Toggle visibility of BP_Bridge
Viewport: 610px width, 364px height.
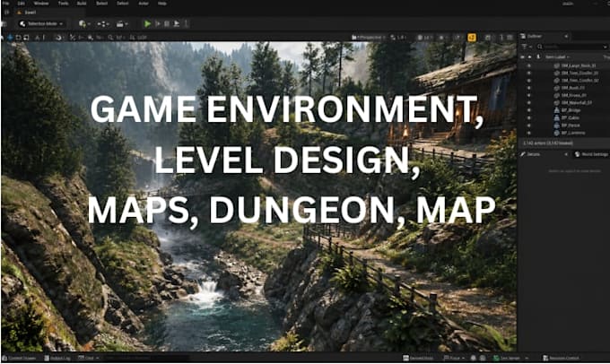tap(528, 110)
